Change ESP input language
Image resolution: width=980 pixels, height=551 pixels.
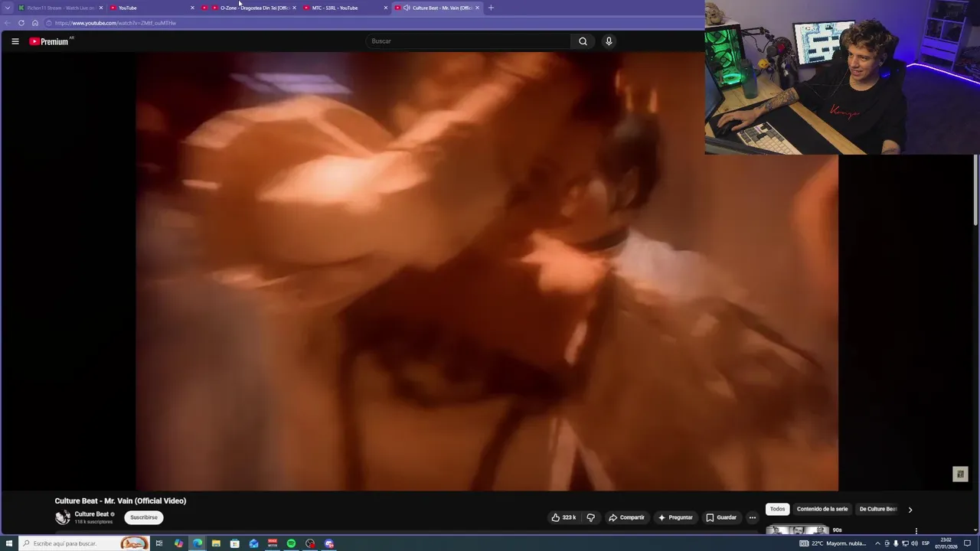(x=926, y=543)
